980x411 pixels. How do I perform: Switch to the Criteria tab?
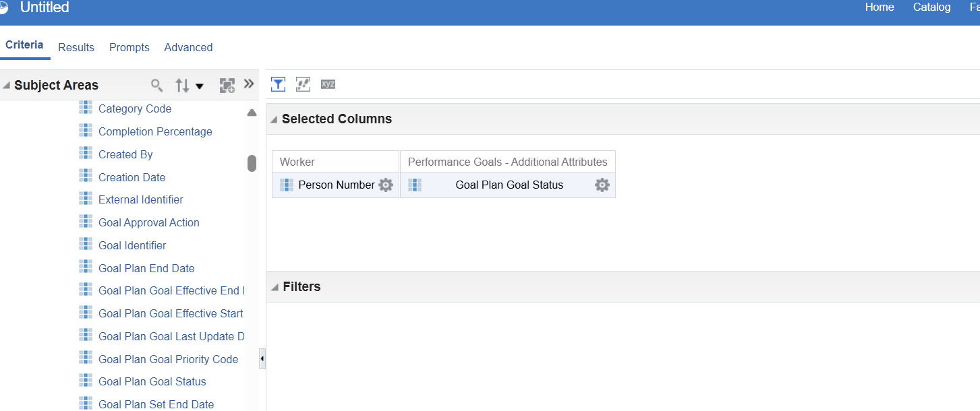(24, 45)
